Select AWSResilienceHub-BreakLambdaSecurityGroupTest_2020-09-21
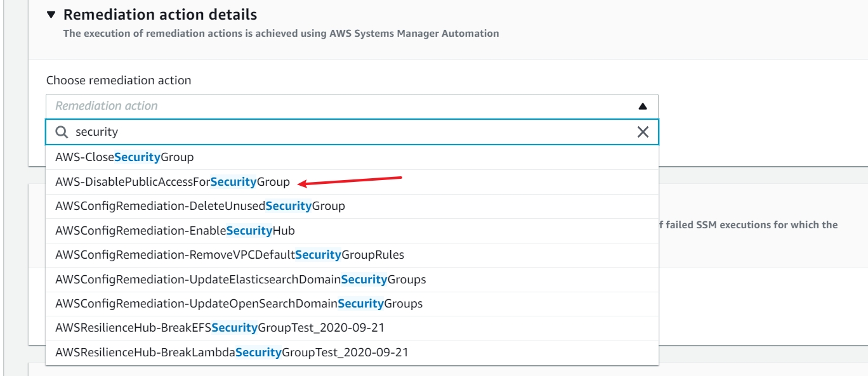Screen dimensions: 868x376 click(232, 353)
